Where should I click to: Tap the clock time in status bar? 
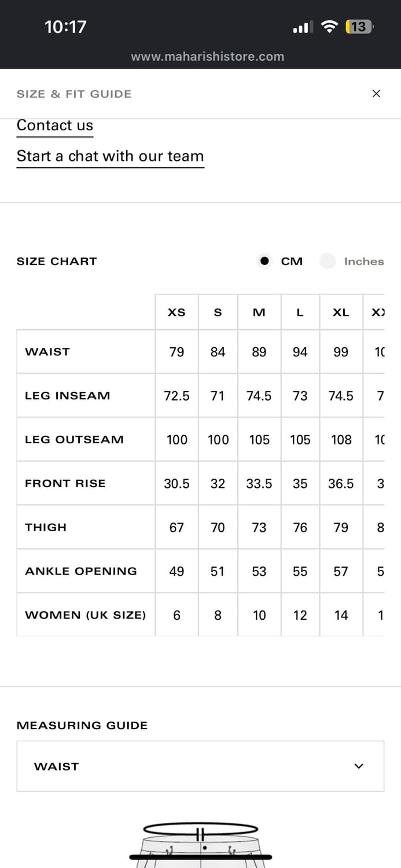tap(65, 27)
